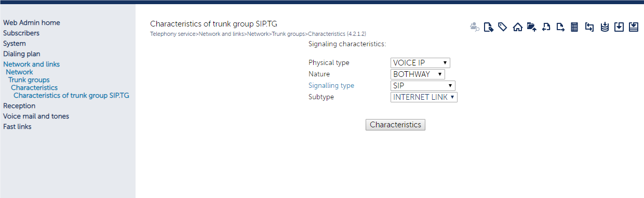
Task: Go to Web Admin home
Action: pyautogui.click(x=32, y=23)
